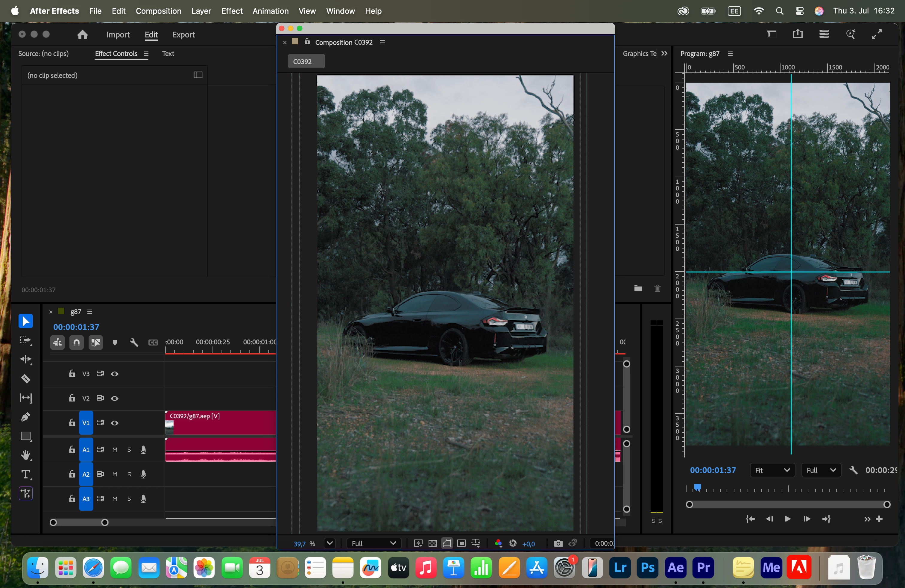Click the Program monitor playhead scrubber
The image size is (905, 588).
tap(697, 487)
